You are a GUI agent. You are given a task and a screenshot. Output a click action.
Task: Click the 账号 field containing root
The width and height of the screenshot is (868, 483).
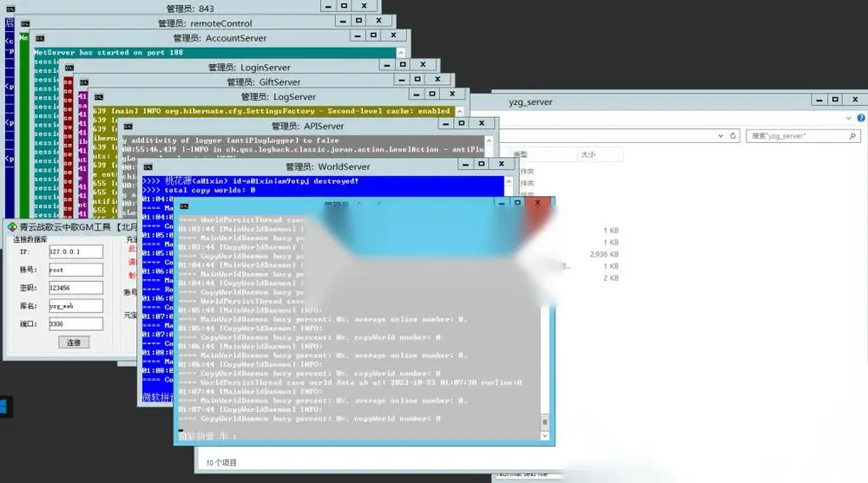76,270
